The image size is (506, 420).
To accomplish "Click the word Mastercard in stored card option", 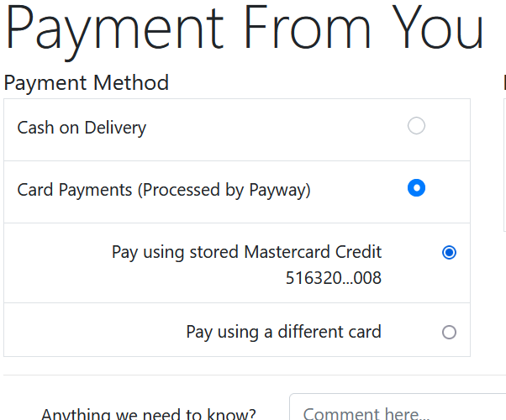I will [x=287, y=252].
